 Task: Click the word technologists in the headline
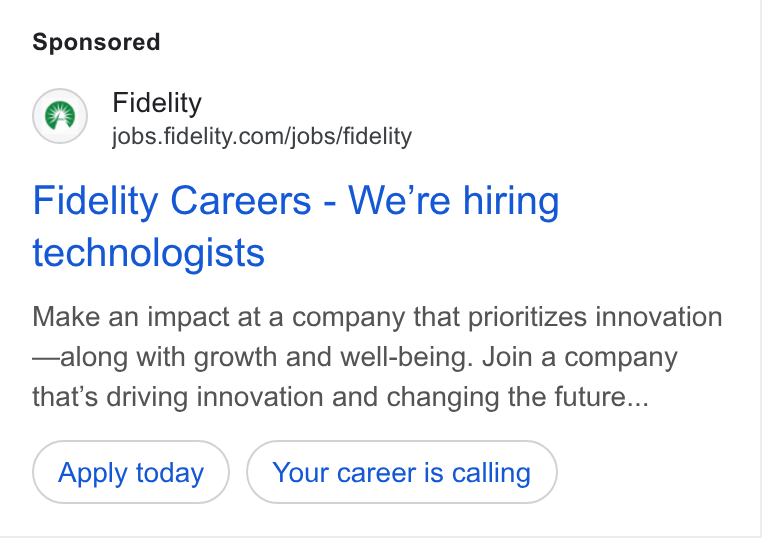coord(148,253)
